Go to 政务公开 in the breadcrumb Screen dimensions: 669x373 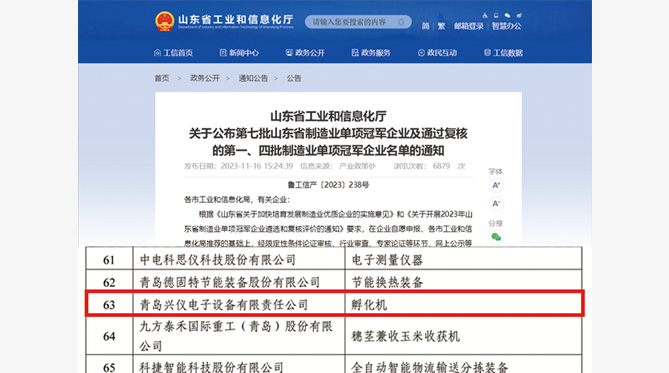(x=205, y=78)
